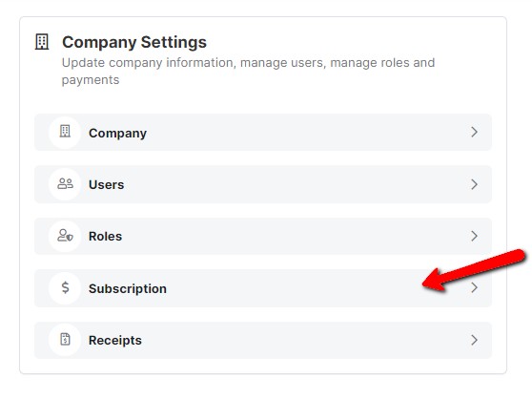The height and width of the screenshot is (399, 532).
Task: Click empty area of the Receipts row
Action: 288,340
